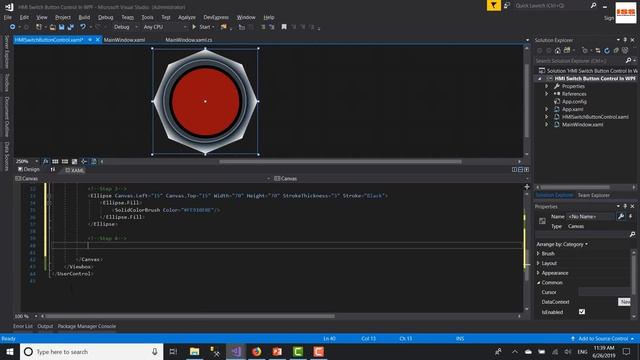
Task: Toggle the designer artboard background icon
Action: pyautogui.click(x=74, y=162)
